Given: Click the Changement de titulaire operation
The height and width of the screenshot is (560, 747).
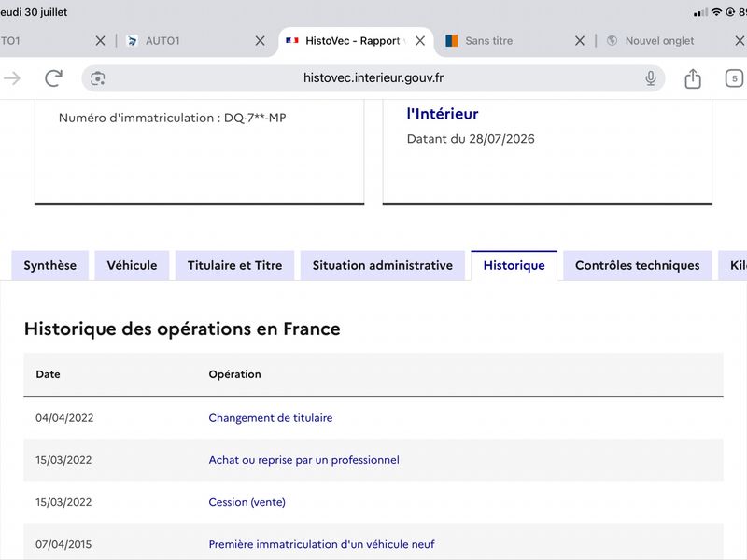Looking at the screenshot, I should coord(271,417).
